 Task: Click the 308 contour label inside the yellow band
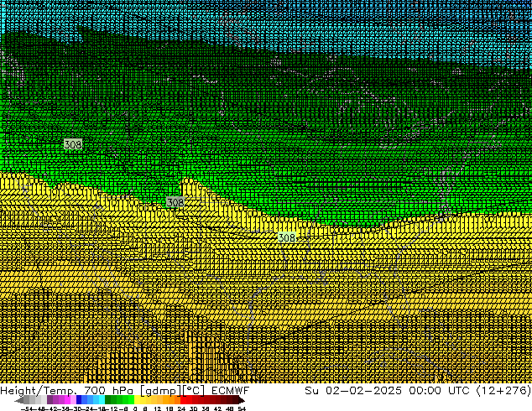pos(287,237)
